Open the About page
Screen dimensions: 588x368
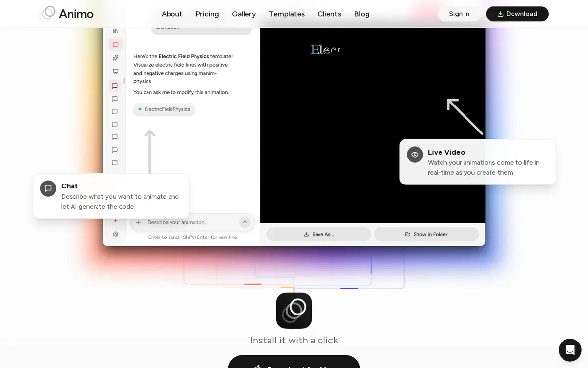point(172,14)
